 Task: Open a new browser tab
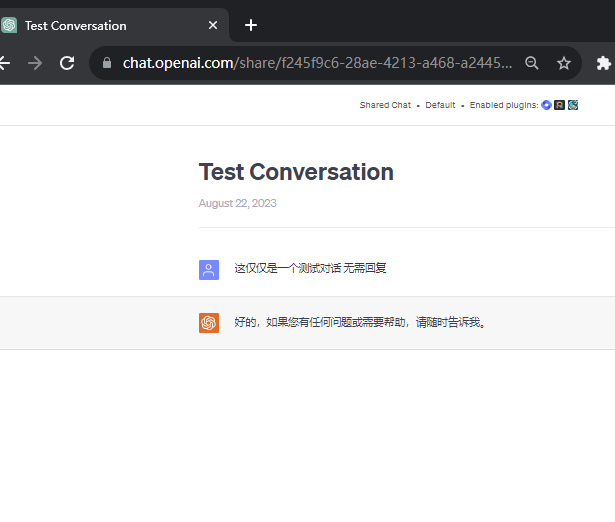251,25
